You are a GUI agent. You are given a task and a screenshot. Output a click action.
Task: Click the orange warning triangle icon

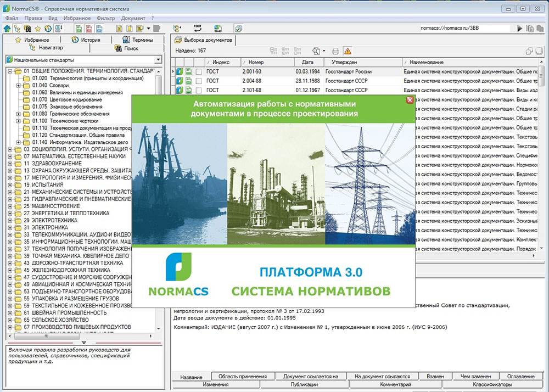pyautogui.click(x=348, y=51)
